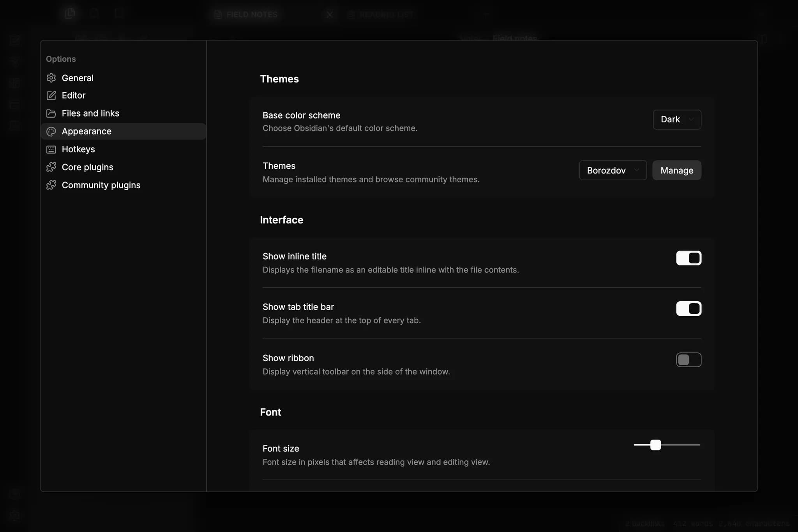The height and width of the screenshot is (532, 798).
Task: Click the bookmarks icon in background window
Action: click(x=119, y=14)
